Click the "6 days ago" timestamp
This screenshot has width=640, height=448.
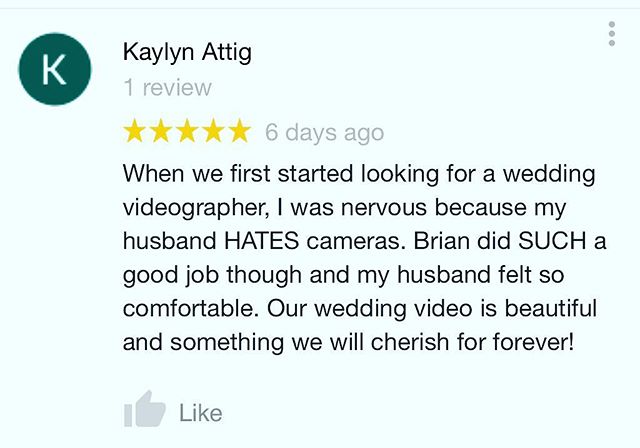pyautogui.click(x=324, y=133)
